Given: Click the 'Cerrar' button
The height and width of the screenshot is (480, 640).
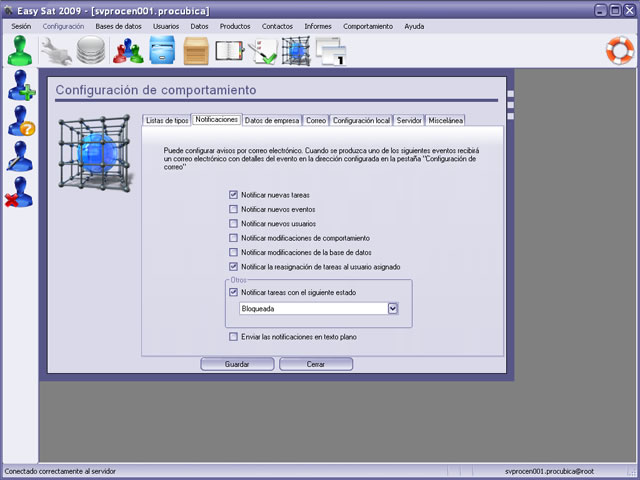Looking at the screenshot, I should (x=316, y=365).
